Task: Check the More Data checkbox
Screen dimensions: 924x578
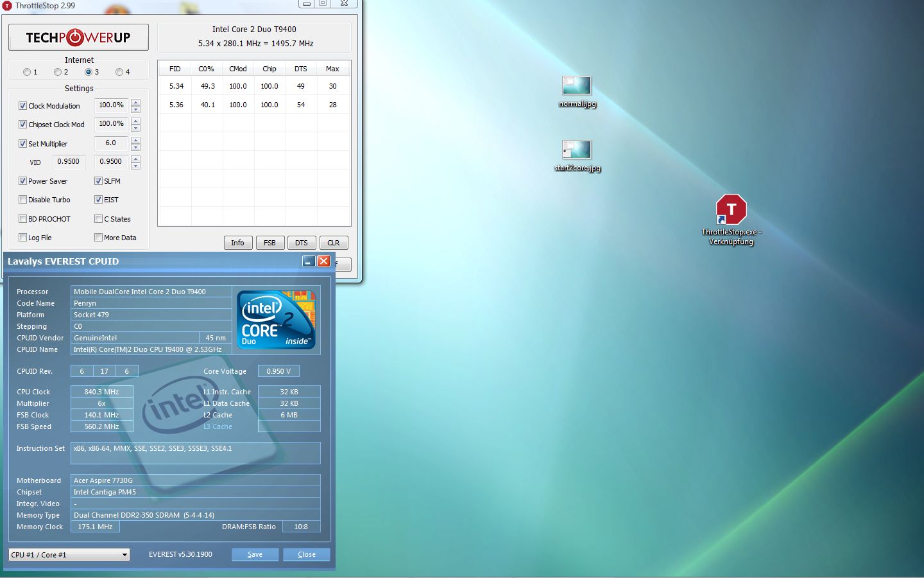Action: pyautogui.click(x=99, y=238)
